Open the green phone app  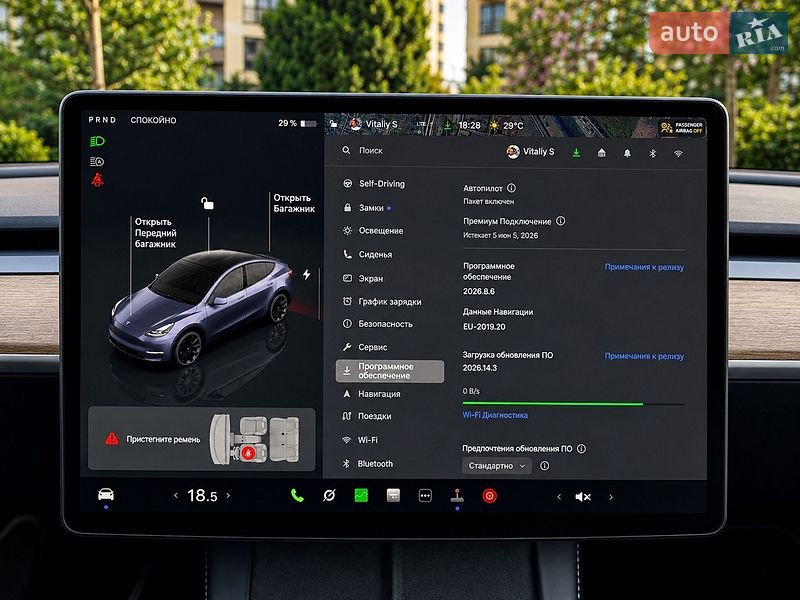point(297,495)
